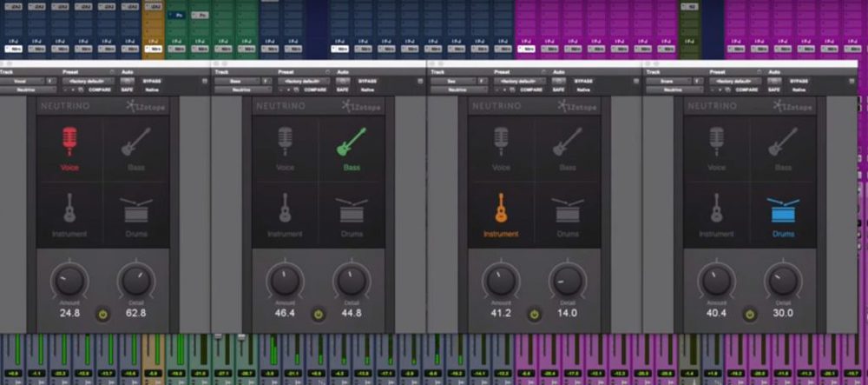Select Instrument mode in the Vocal track Neutrino
The width and height of the screenshot is (868, 385).
point(69,215)
